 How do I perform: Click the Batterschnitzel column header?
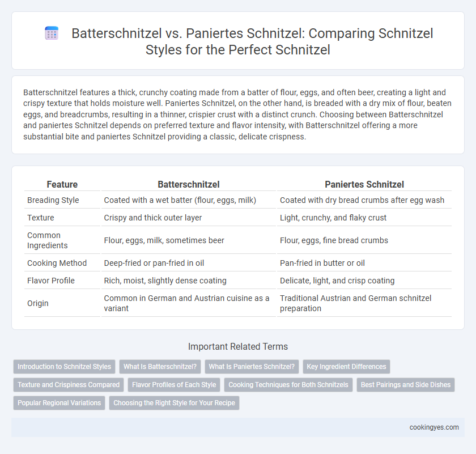(x=189, y=184)
